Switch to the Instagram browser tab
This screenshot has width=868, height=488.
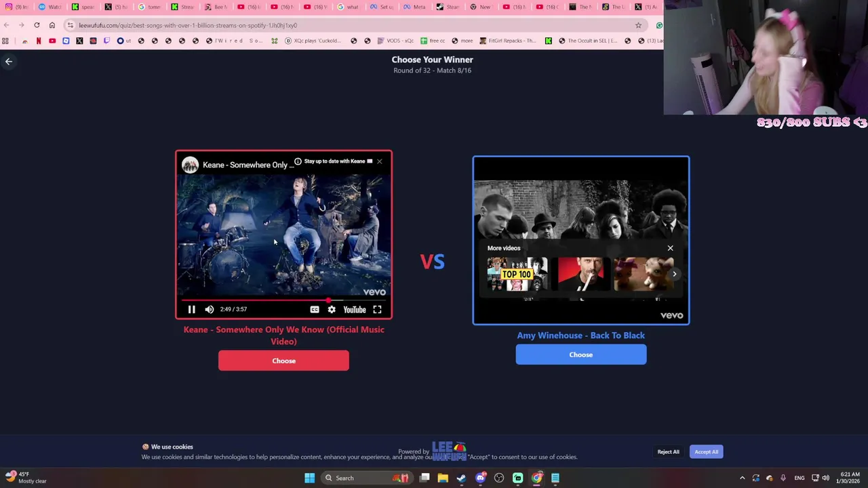click(17, 7)
